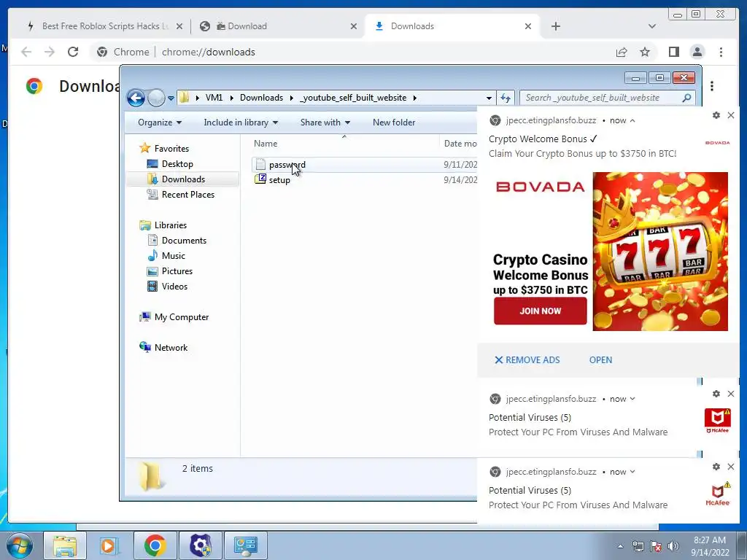
Task: Launch media player from taskbar
Action: pos(109,545)
